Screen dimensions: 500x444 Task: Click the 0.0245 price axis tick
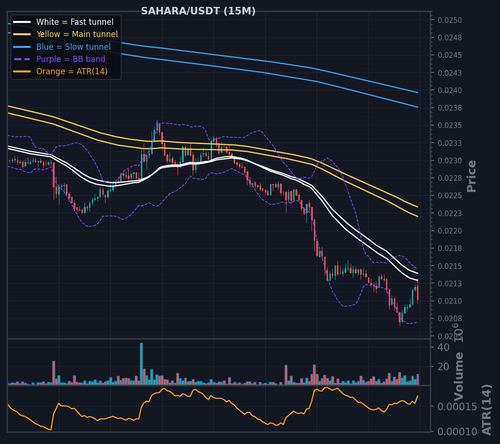click(x=450, y=55)
